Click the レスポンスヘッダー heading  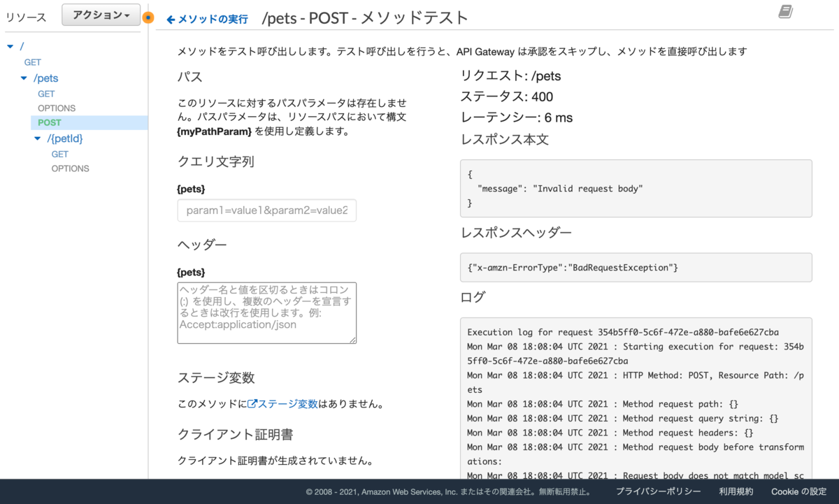[517, 233]
